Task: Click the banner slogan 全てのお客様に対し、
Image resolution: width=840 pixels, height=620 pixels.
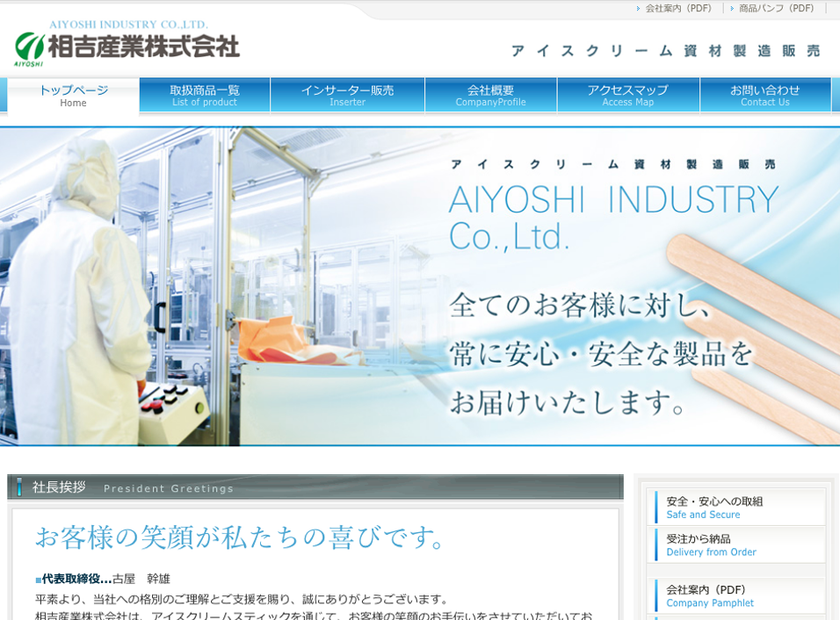Action: coord(581,306)
